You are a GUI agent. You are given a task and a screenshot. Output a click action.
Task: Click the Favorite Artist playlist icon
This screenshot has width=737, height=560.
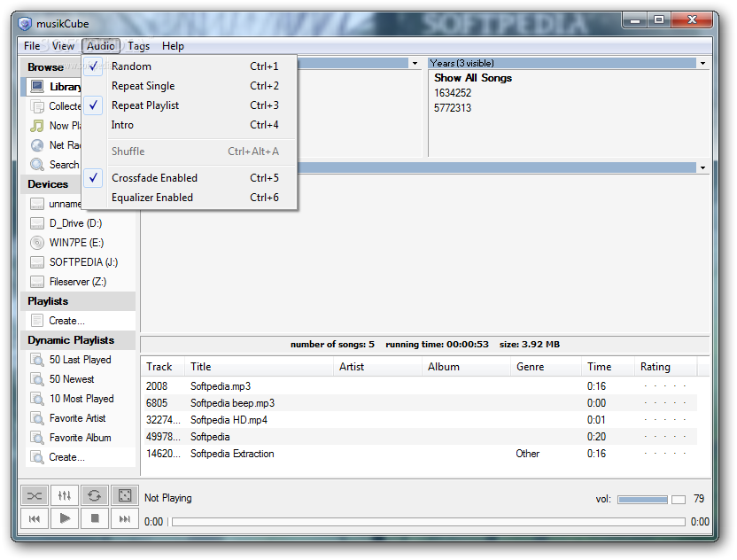(37, 418)
